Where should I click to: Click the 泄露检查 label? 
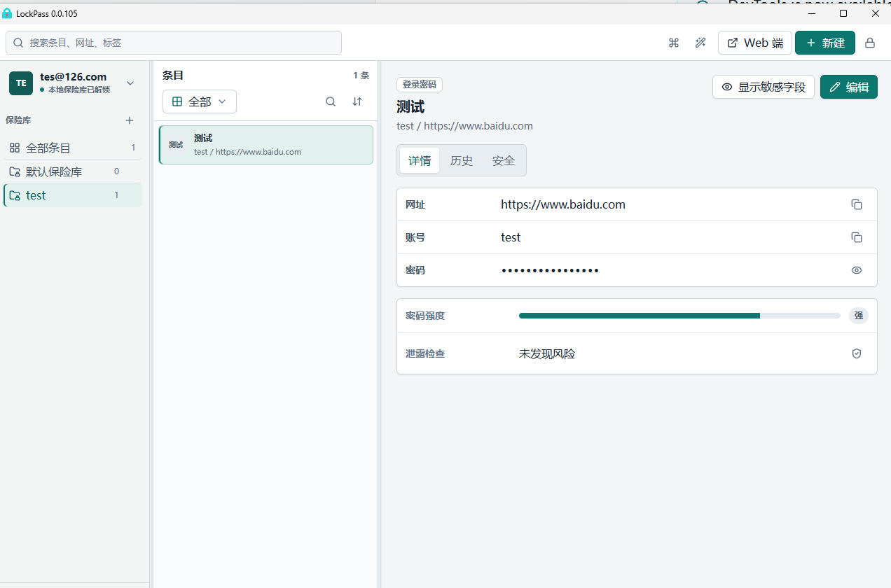click(425, 353)
